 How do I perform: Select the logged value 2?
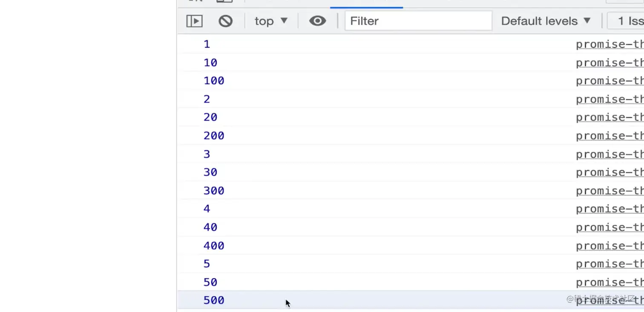pyautogui.click(x=207, y=99)
